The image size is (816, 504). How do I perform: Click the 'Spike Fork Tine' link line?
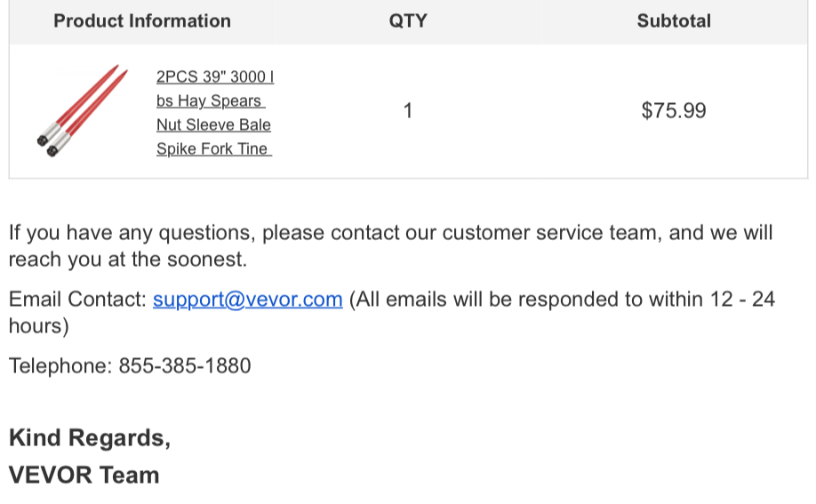click(x=214, y=149)
